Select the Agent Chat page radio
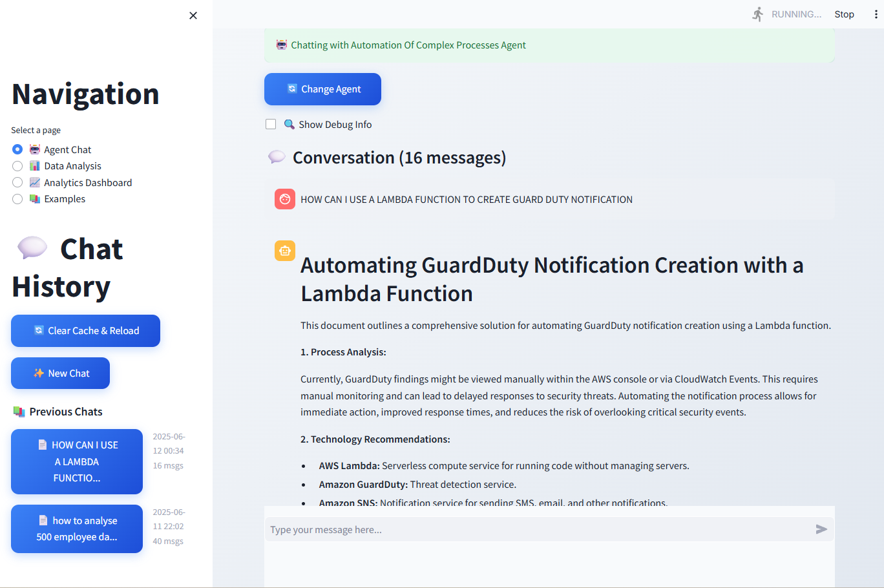 coord(17,149)
